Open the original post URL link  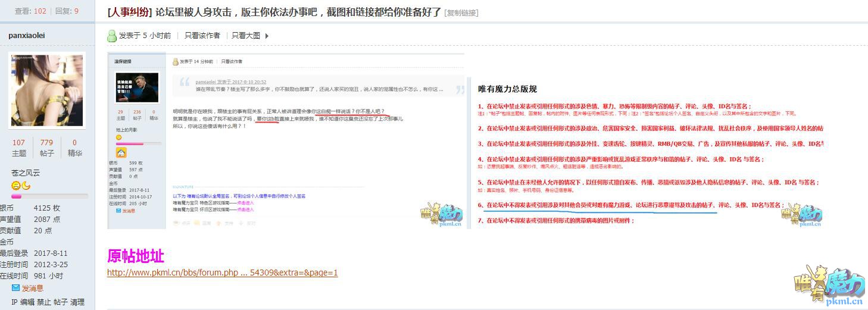(x=222, y=273)
